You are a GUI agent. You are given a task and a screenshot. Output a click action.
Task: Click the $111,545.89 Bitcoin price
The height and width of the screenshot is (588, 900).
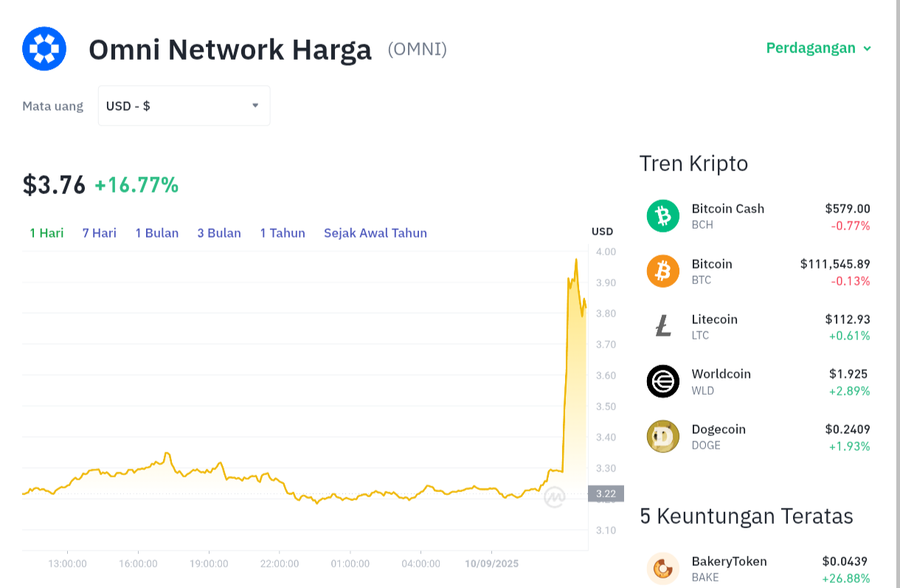coord(835,264)
